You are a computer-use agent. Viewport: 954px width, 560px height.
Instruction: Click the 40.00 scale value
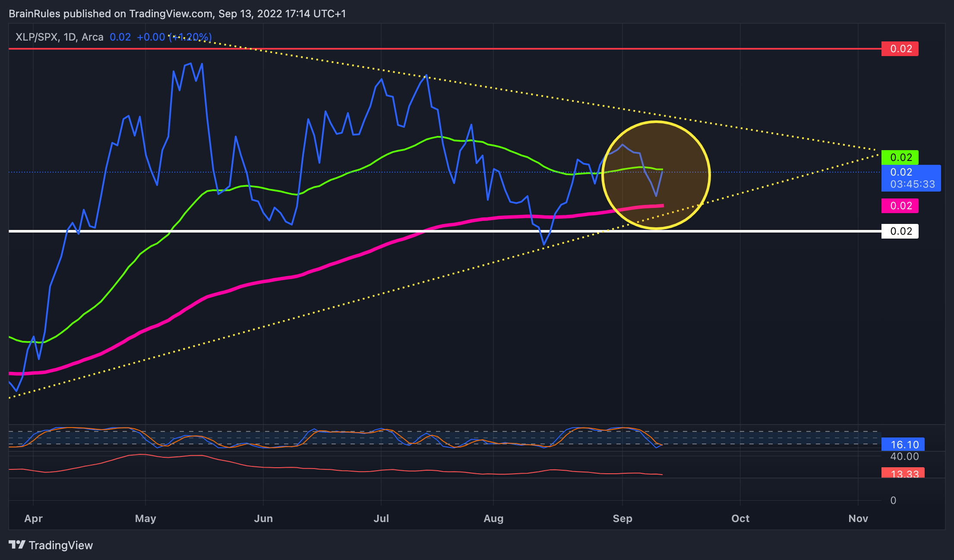tap(905, 456)
